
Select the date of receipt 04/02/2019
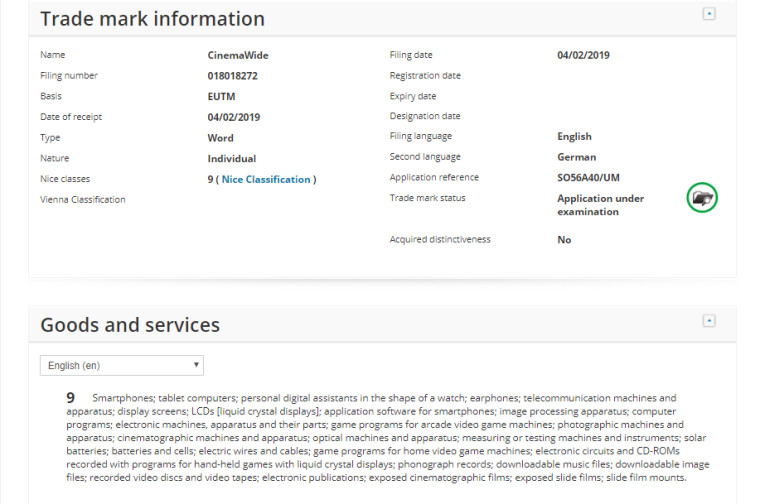click(x=234, y=117)
